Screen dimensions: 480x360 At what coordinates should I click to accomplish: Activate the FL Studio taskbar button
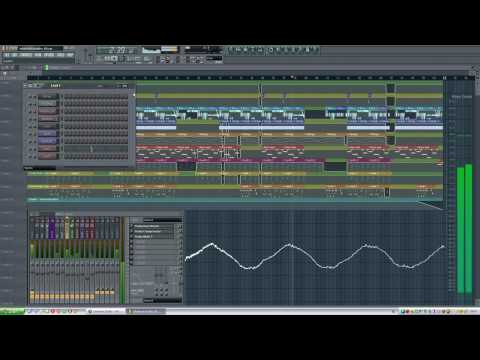(146, 311)
